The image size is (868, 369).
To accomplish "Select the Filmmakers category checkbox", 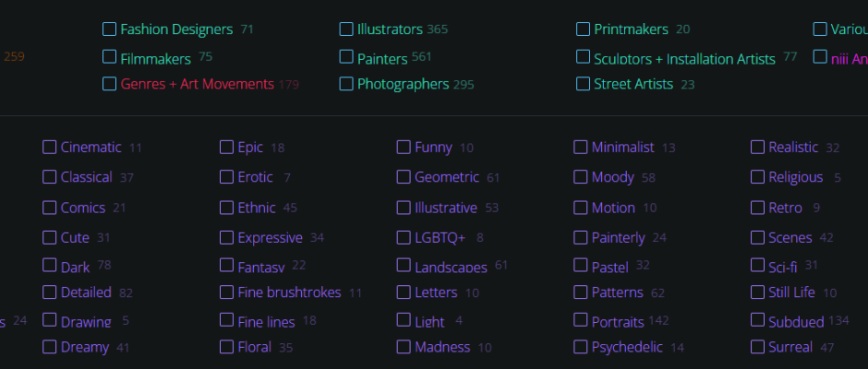I will pos(109,57).
